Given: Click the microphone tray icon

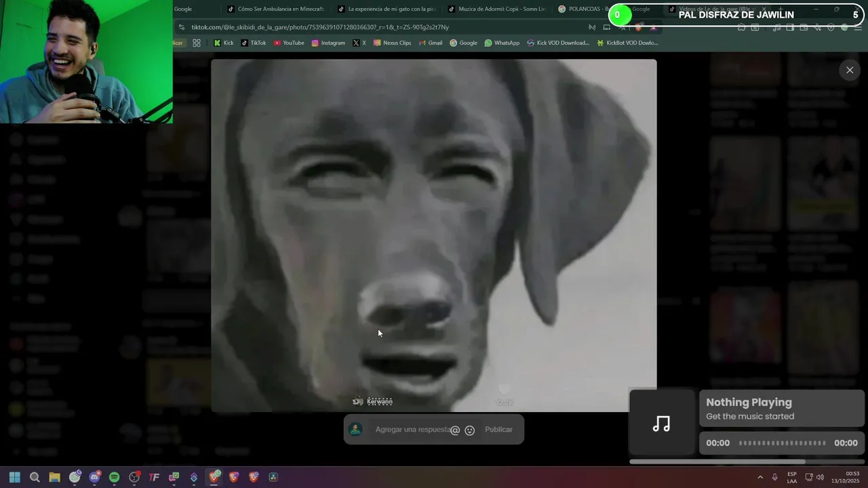Looking at the screenshot, I should point(774,477).
